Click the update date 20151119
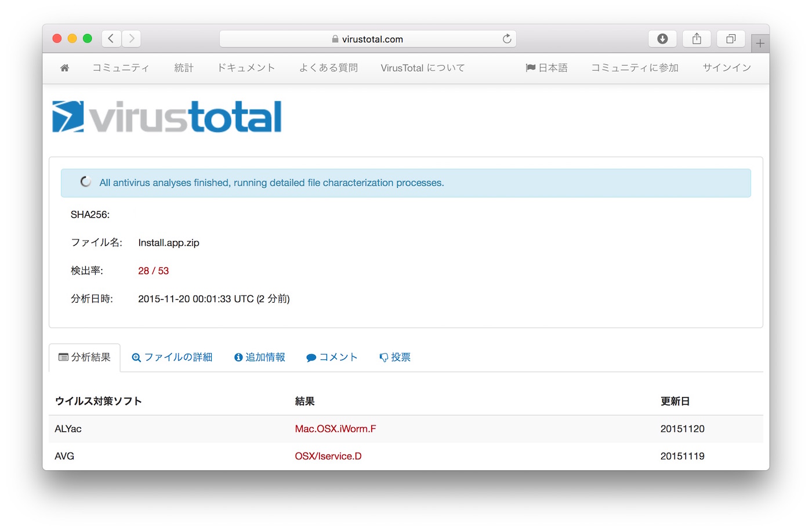 [683, 456]
